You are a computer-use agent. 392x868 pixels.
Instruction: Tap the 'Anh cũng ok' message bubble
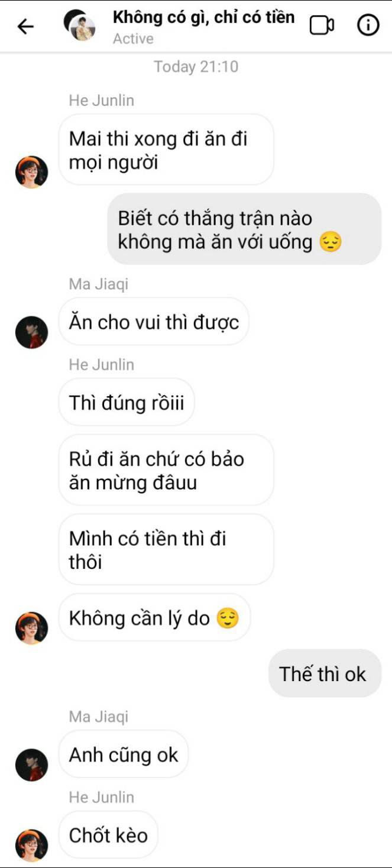[x=124, y=754]
